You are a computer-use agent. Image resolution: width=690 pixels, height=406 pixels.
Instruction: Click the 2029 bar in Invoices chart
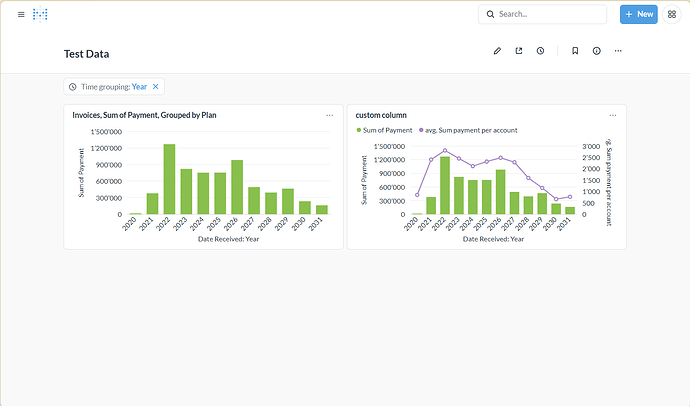pos(288,201)
